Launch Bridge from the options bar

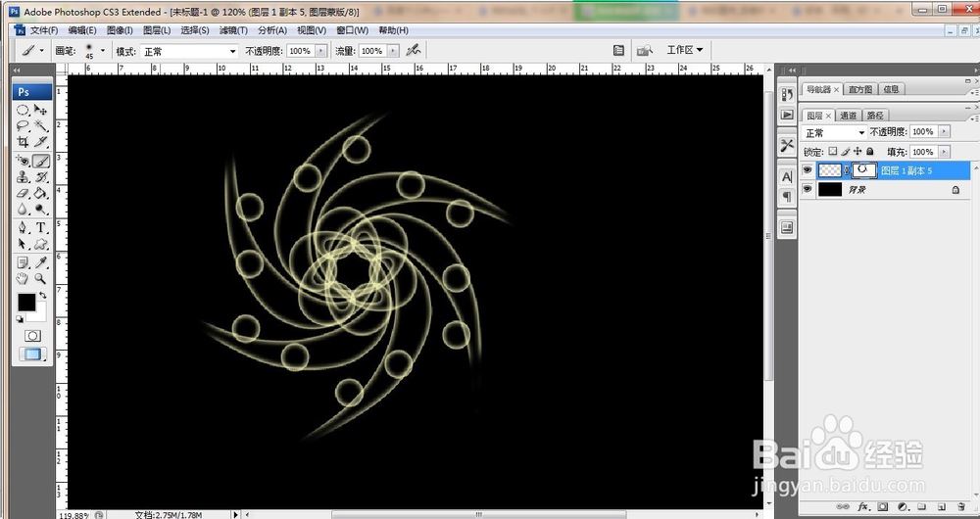[645, 50]
